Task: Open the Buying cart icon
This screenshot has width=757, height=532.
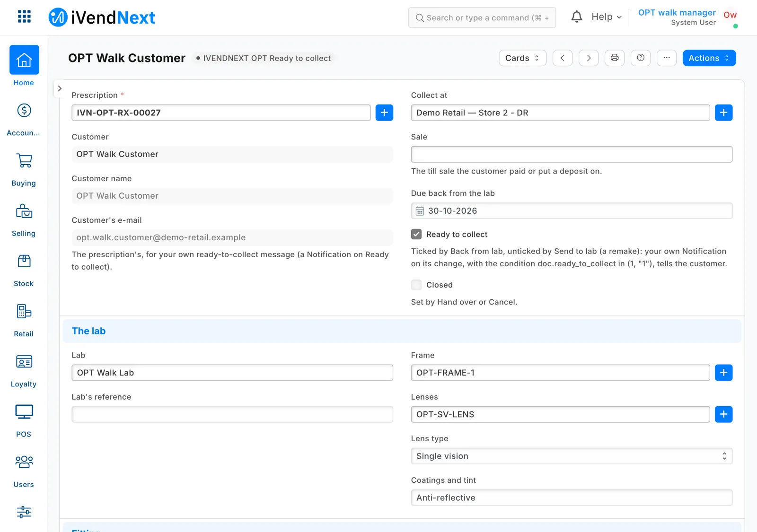Action: point(24,161)
